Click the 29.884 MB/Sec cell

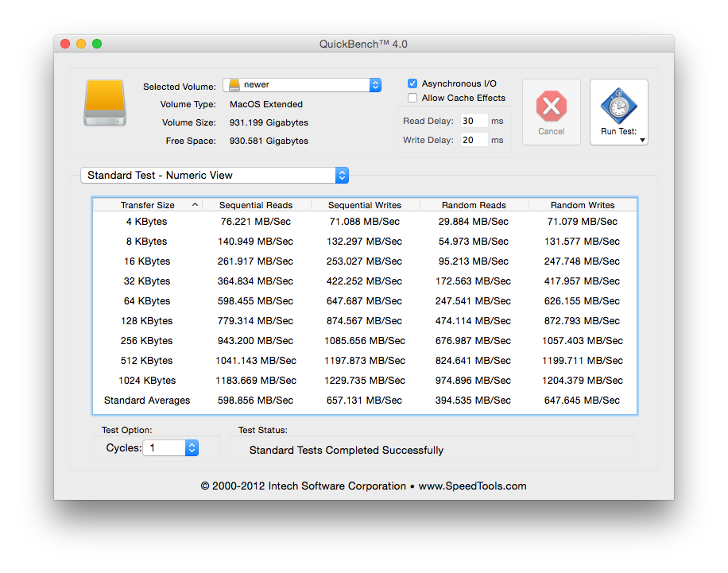(x=473, y=222)
